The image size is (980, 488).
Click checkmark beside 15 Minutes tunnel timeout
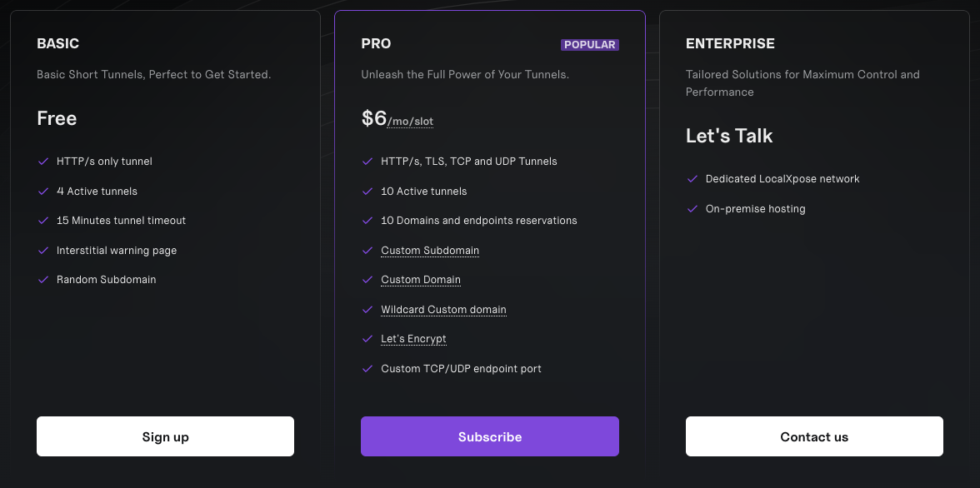(43, 221)
